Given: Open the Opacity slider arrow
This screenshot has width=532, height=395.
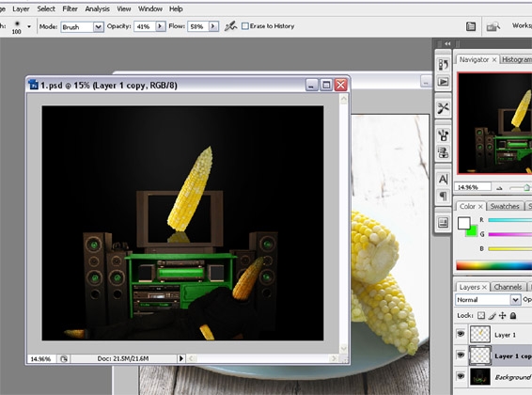Looking at the screenshot, I should coord(160,26).
